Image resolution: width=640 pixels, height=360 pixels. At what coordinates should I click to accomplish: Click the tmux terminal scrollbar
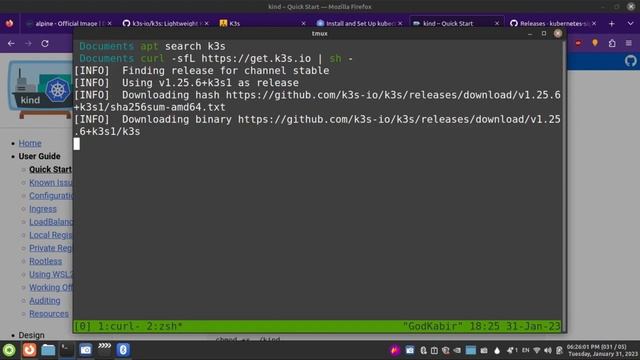coord(564,186)
